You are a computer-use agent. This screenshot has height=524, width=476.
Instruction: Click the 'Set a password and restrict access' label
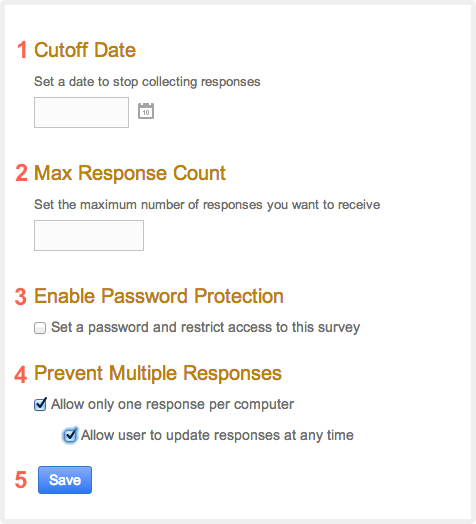[206, 327]
